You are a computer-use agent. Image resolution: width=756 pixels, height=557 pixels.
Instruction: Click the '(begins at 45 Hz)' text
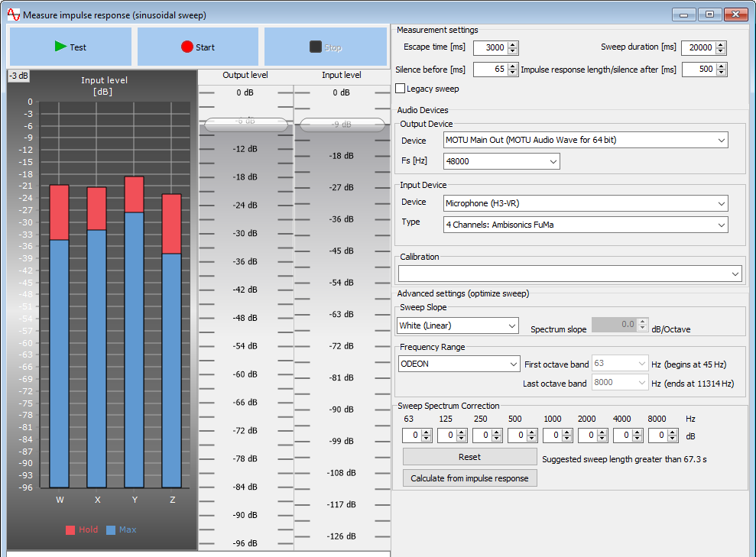[696, 364]
